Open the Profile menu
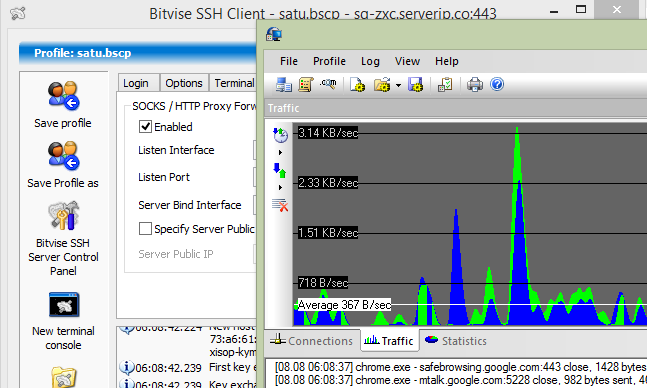Viewport: 647px width, 388px height. coord(329,61)
